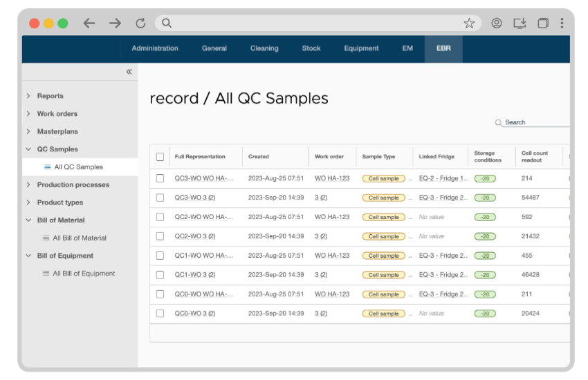Expand the Reports section

[28, 96]
